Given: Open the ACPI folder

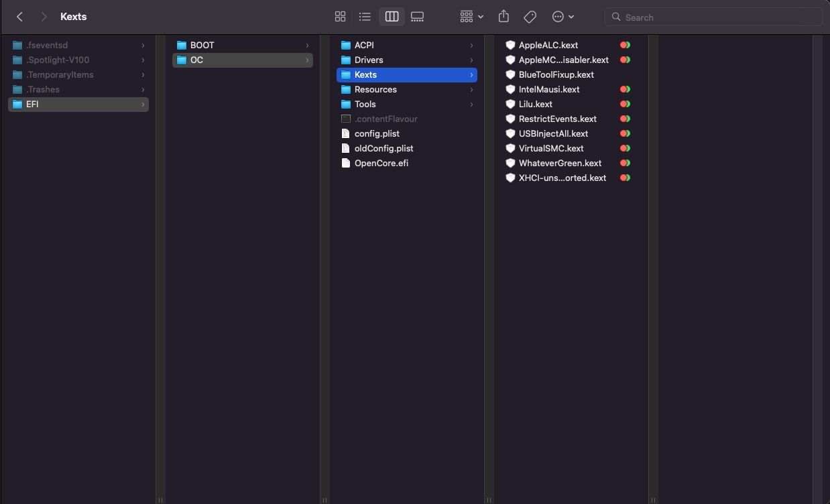Looking at the screenshot, I should tap(407, 45).
